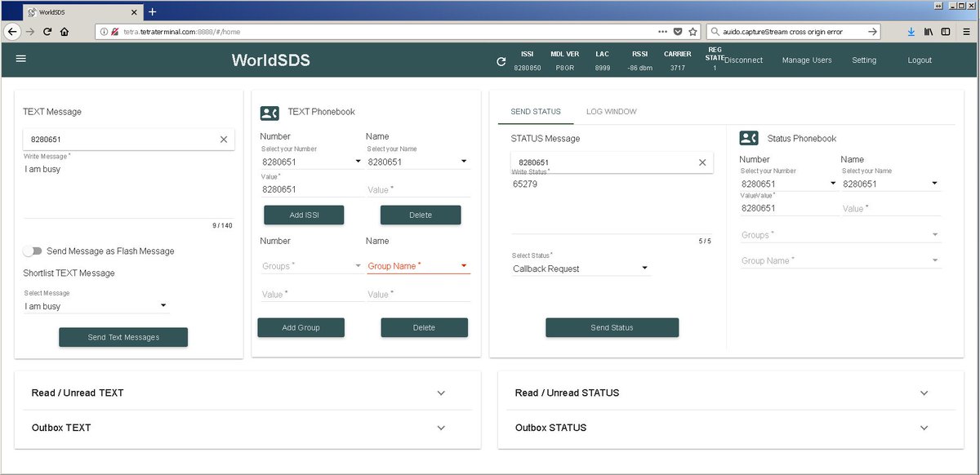The image size is (980, 475).
Task: Click the Add ISSI button
Action: point(304,215)
